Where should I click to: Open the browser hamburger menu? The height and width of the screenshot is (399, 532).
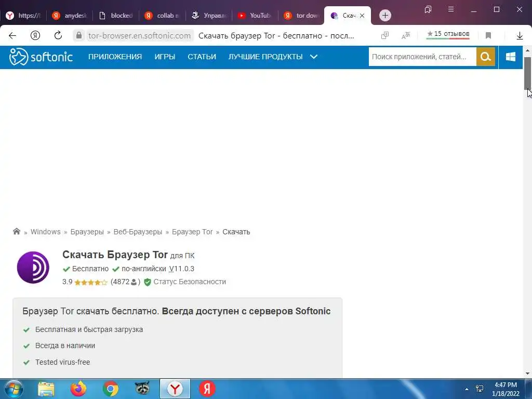(451, 9)
